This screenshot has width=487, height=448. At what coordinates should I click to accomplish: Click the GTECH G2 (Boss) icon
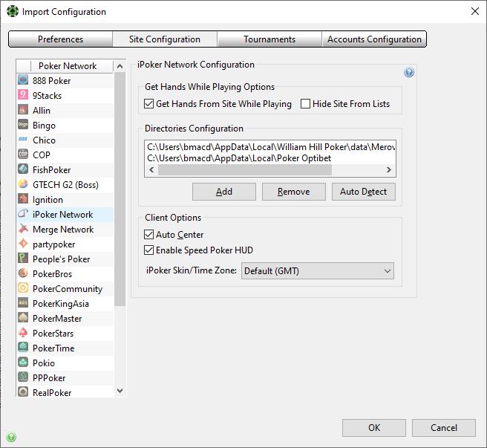[x=23, y=184]
